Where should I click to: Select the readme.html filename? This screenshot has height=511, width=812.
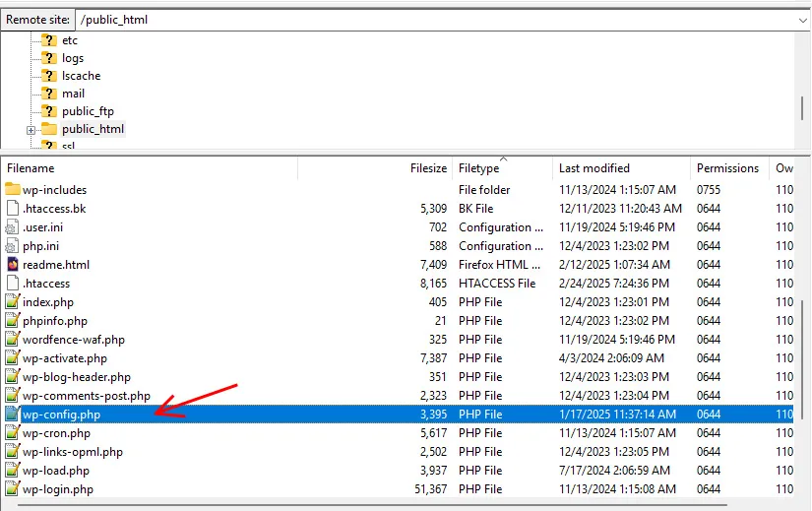pos(56,264)
